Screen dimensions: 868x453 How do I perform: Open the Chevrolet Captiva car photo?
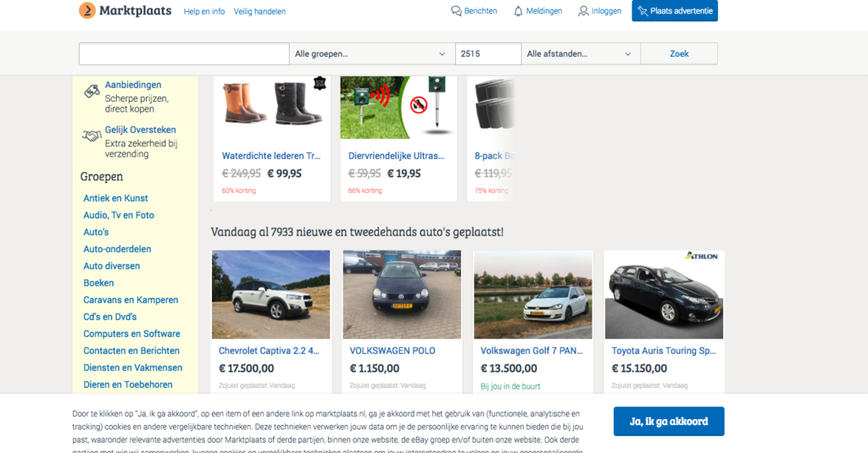tap(270, 295)
